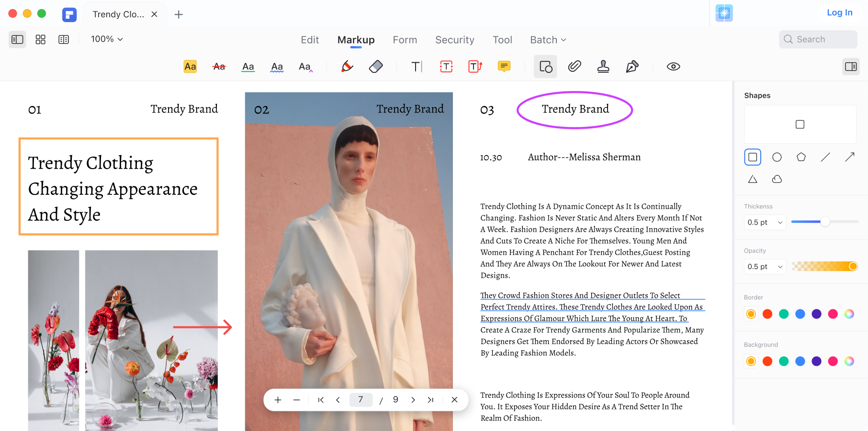Toggle the right properties panel

coord(851,67)
